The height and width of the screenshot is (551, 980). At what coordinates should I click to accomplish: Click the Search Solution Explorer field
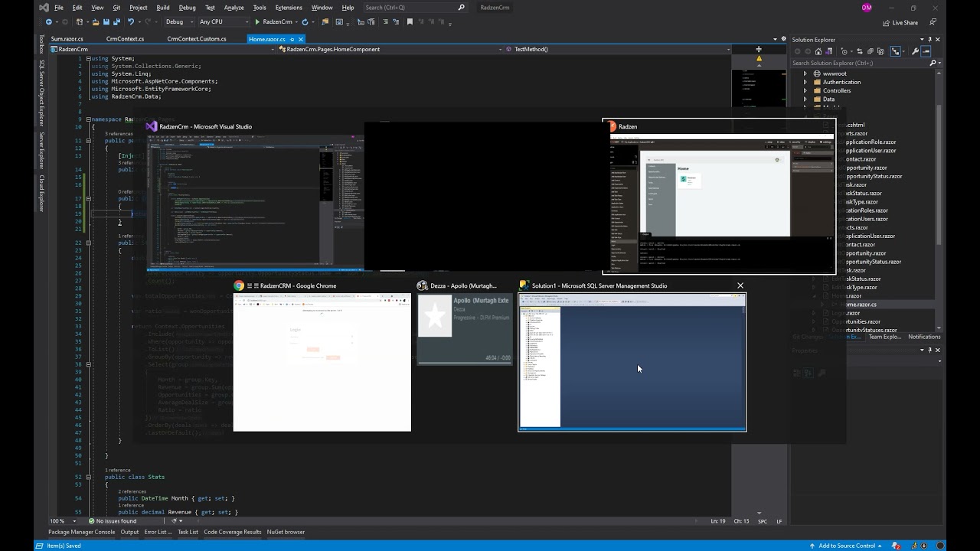tap(857, 63)
